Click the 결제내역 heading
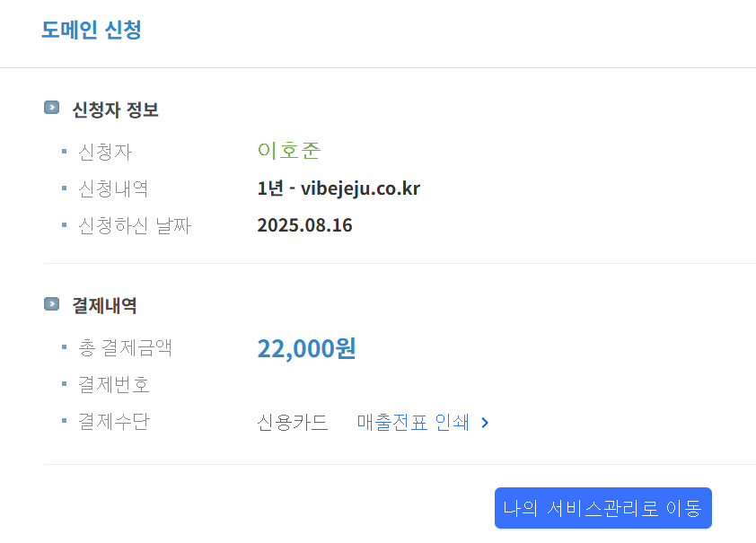This screenshot has width=756, height=543. (x=105, y=305)
